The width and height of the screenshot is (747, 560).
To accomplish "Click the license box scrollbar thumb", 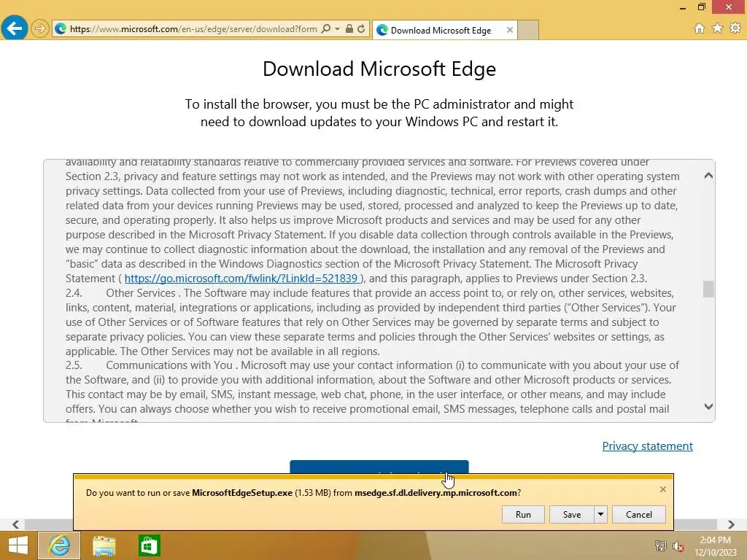I will [x=708, y=289].
